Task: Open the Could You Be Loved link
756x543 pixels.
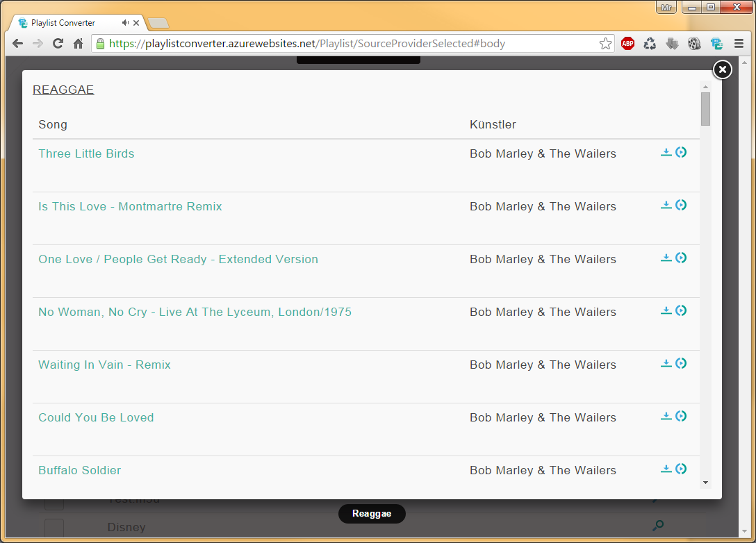Action: click(x=96, y=417)
